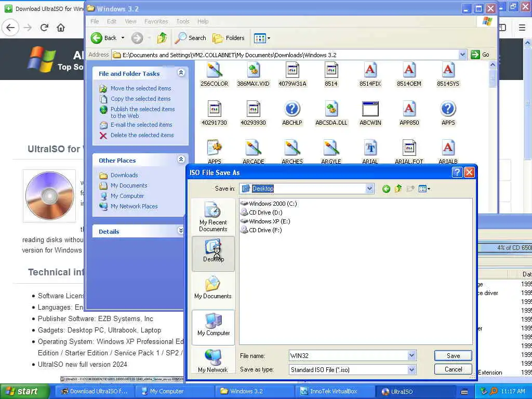532x399 pixels.
Task: Open the Favorites menu in Explorer
Action: (x=156, y=21)
